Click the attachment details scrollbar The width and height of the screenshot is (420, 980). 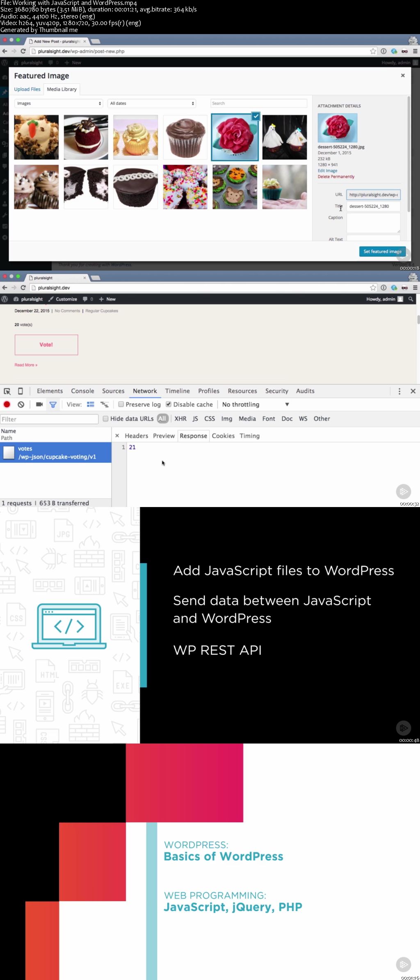[409, 154]
